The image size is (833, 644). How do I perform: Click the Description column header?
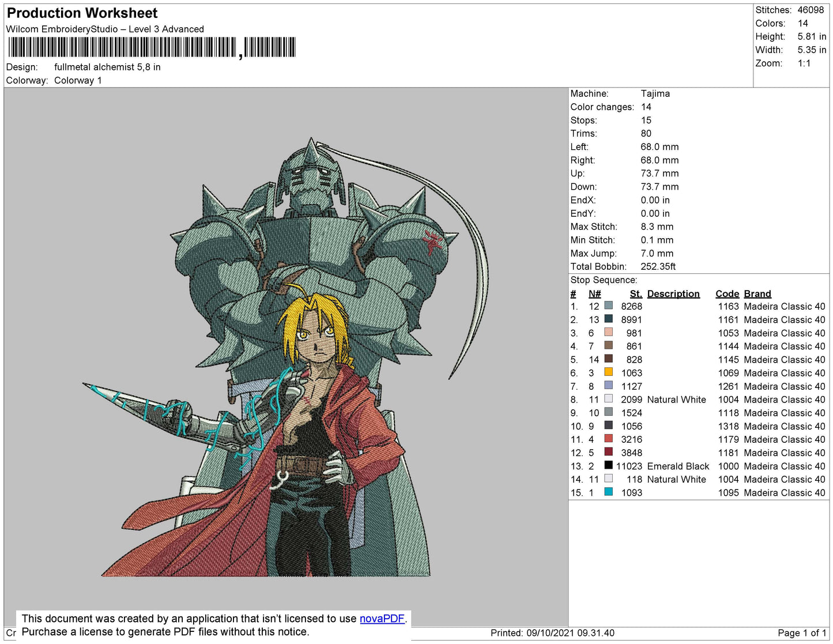click(673, 294)
